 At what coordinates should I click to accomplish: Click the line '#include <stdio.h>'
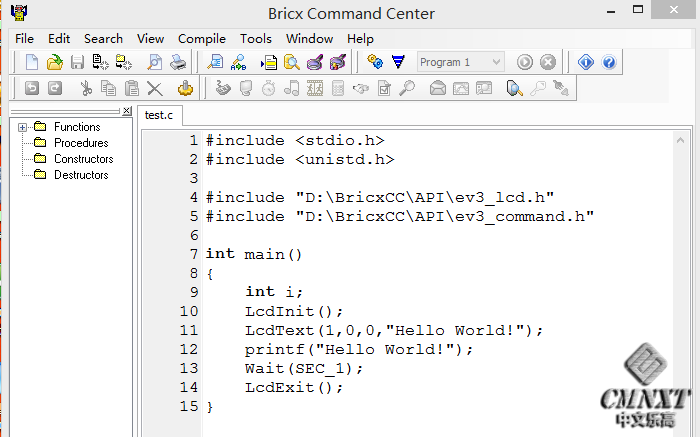click(295, 141)
